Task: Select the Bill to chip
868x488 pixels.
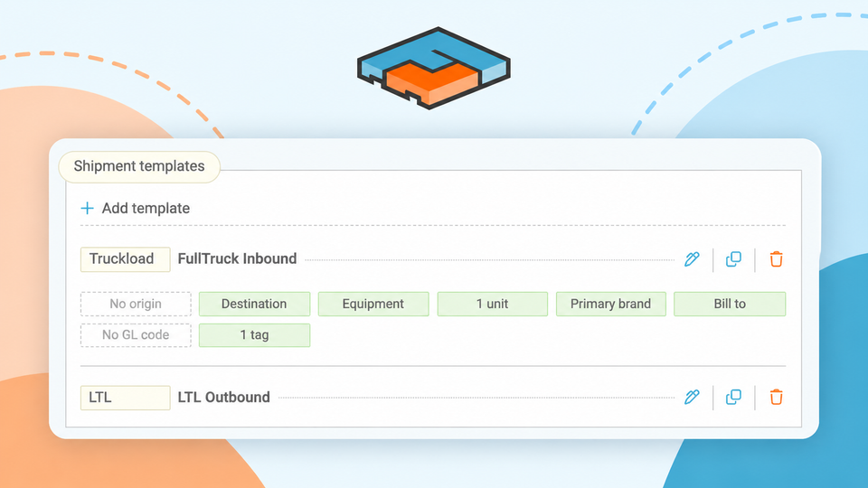Action: pos(730,304)
